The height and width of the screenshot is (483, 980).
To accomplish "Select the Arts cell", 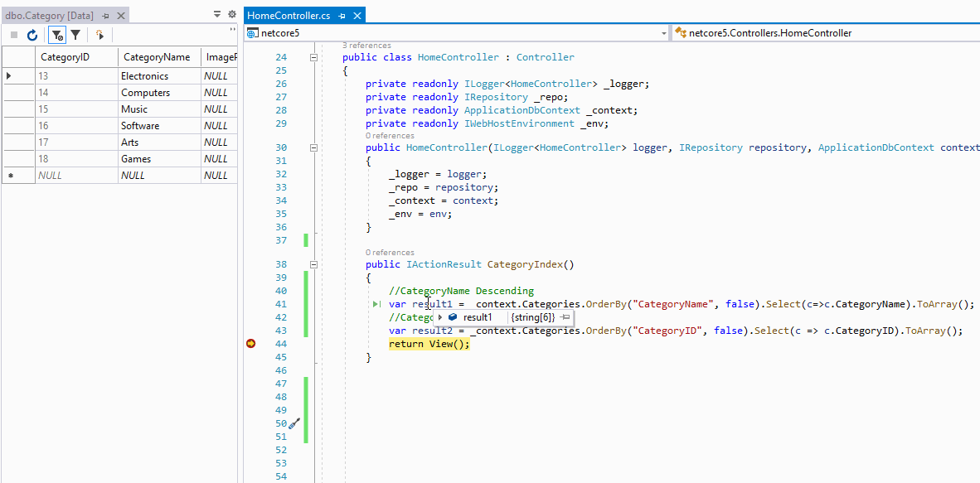I will tap(158, 142).
